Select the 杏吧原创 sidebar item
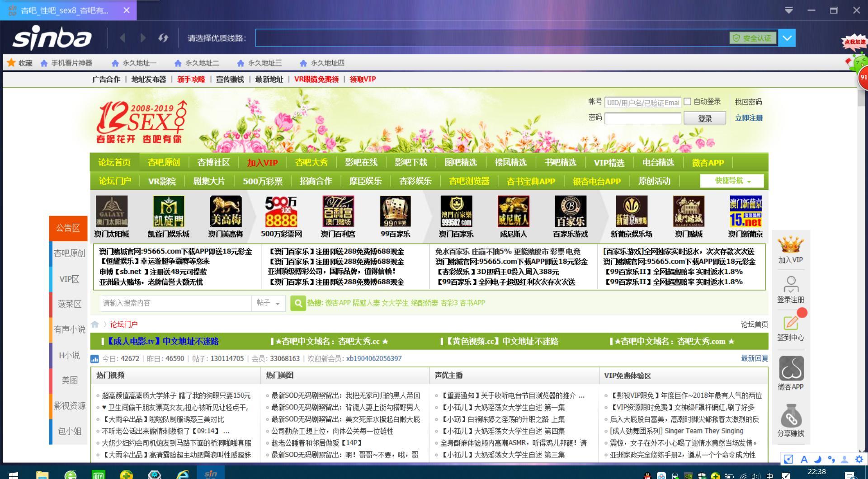This screenshot has height=479, width=868. click(x=69, y=254)
